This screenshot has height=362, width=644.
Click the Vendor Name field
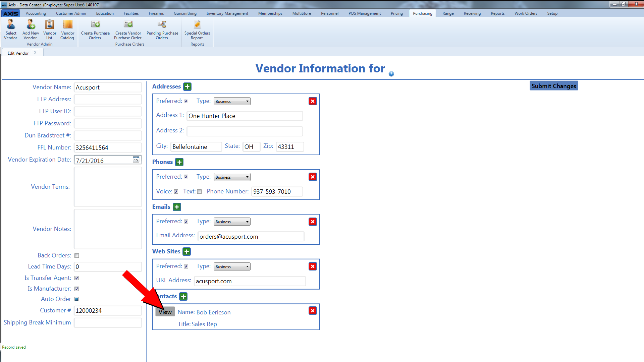pyautogui.click(x=108, y=87)
